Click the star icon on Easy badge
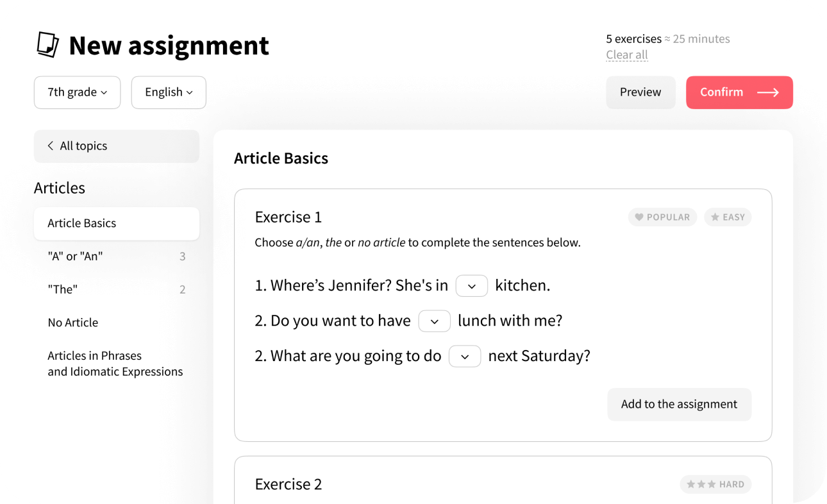The image size is (827, 504). point(715,217)
